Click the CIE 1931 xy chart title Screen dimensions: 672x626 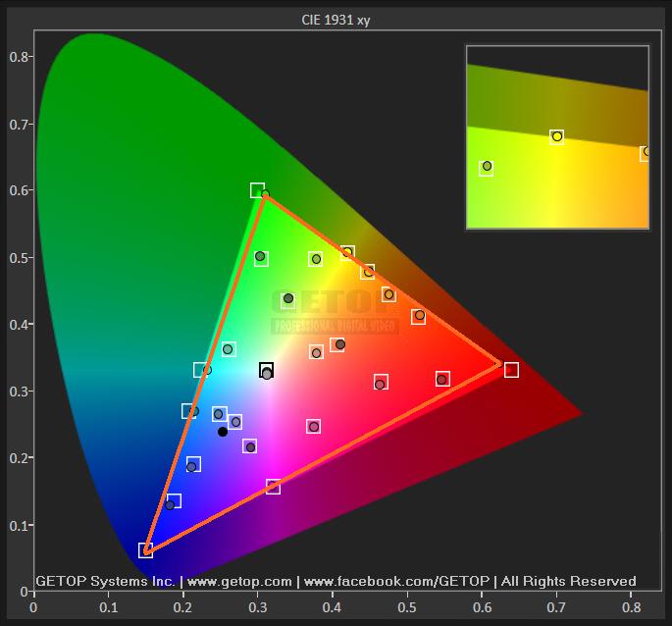[336, 20]
